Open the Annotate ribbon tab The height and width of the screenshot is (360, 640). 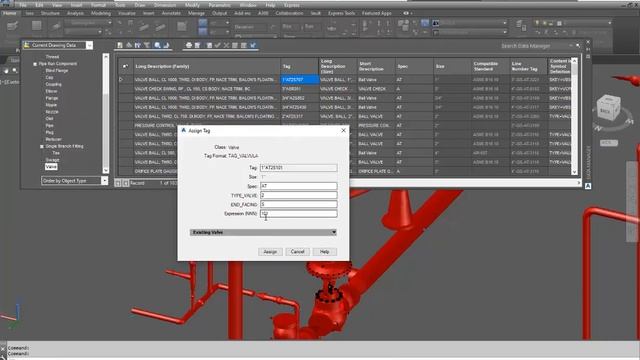pyautogui.click(x=171, y=13)
